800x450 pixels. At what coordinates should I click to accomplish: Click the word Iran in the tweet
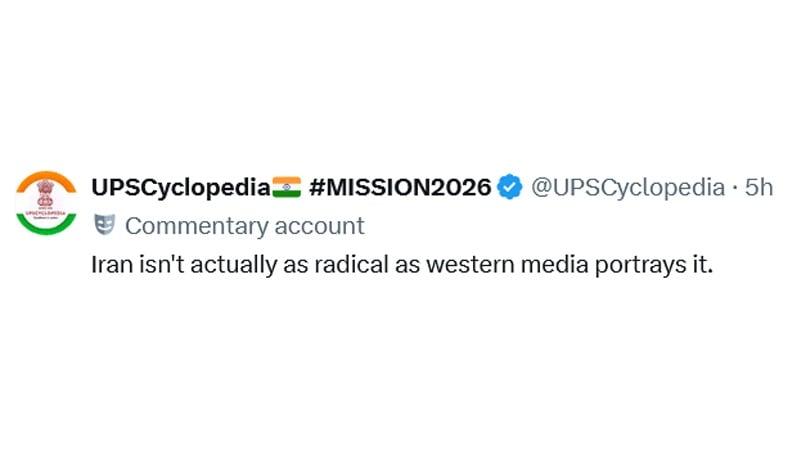[x=109, y=267]
